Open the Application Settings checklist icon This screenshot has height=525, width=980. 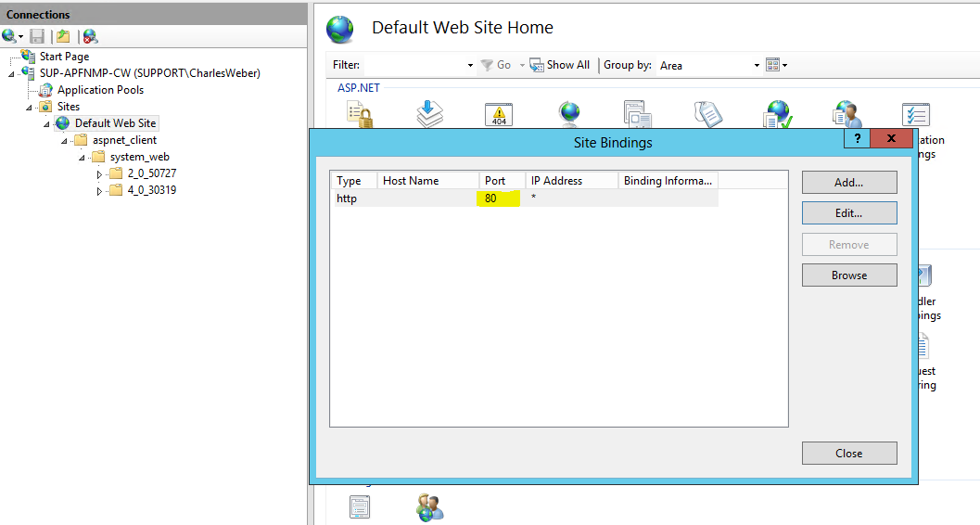click(916, 115)
